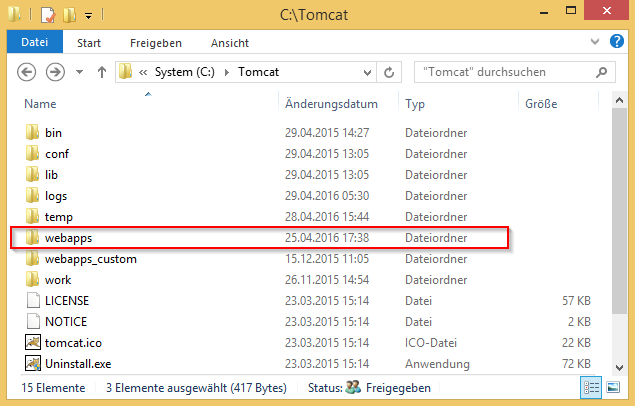This screenshot has height=406, width=635.
Task: Select the webapps_custom folder icon
Action: point(32,259)
